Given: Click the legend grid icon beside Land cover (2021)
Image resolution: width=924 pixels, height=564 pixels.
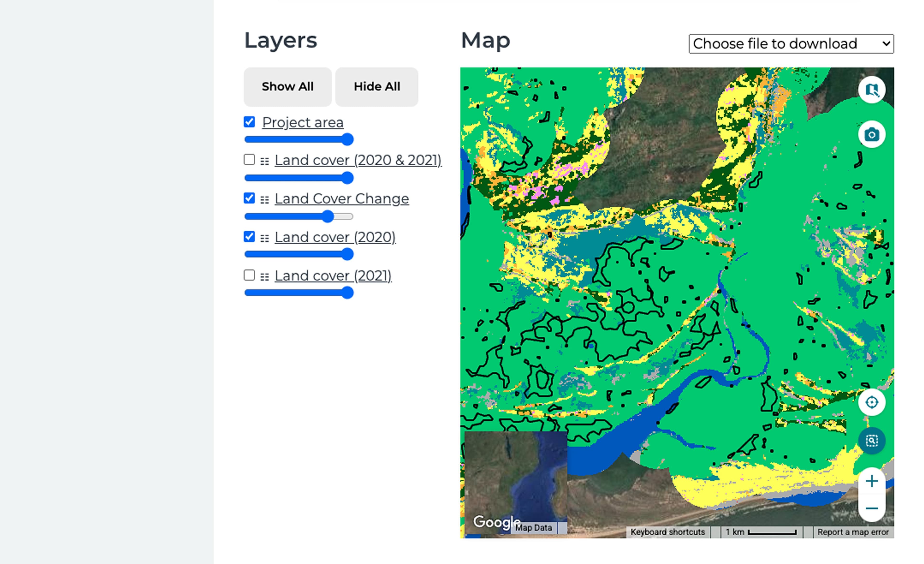Looking at the screenshot, I should coord(265,277).
